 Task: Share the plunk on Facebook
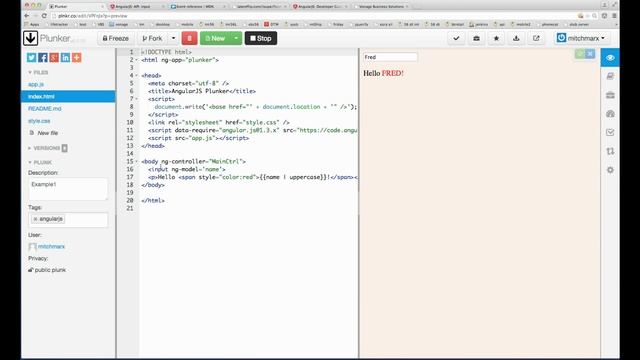pyautogui.click(x=43, y=58)
